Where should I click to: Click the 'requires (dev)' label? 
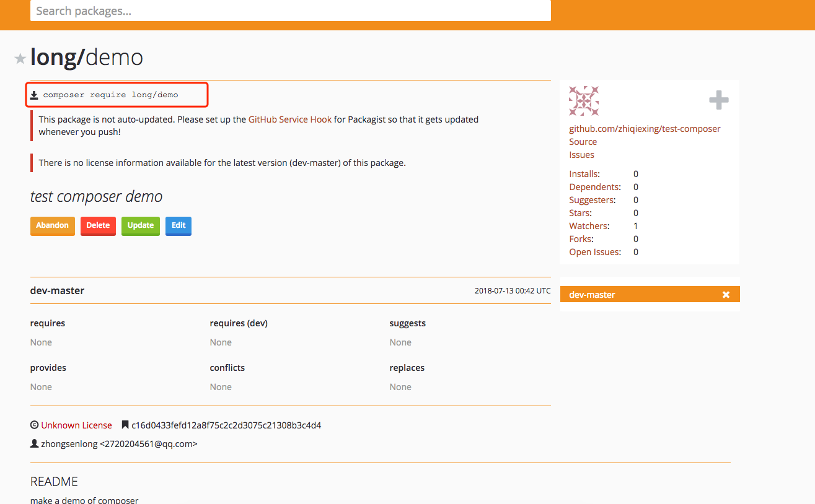pyautogui.click(x=239, y=323)
